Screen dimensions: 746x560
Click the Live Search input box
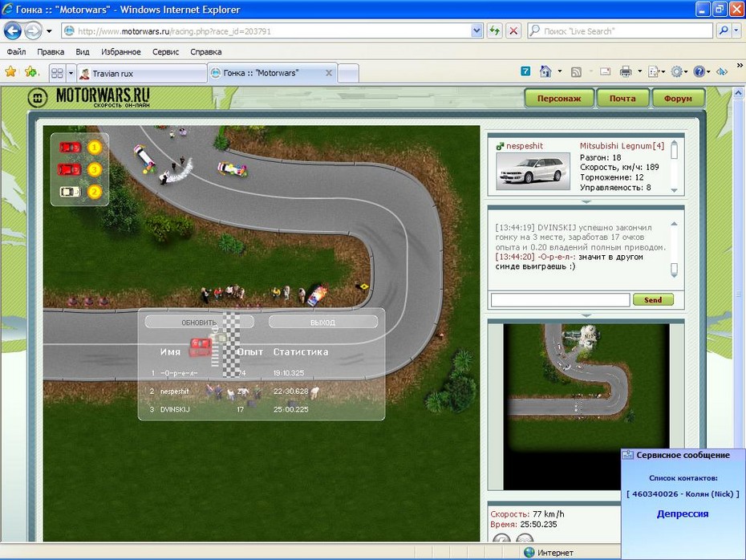point(620,31)
